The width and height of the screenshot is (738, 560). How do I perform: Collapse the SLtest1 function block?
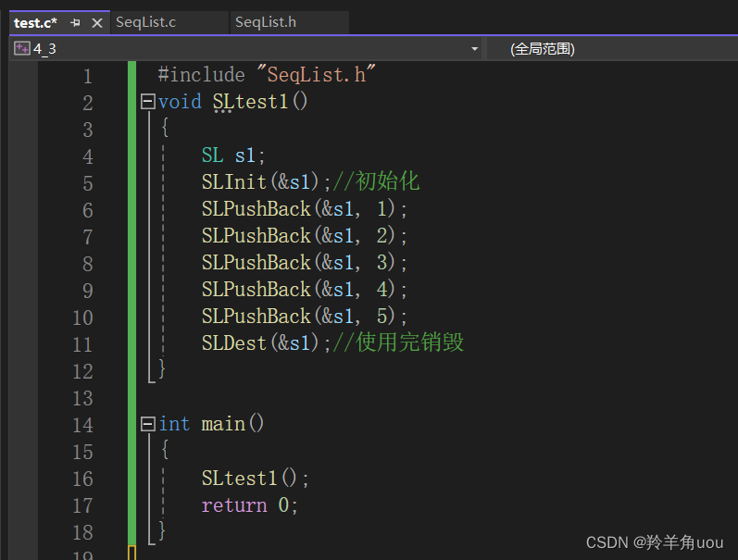[x=148, y=102]
